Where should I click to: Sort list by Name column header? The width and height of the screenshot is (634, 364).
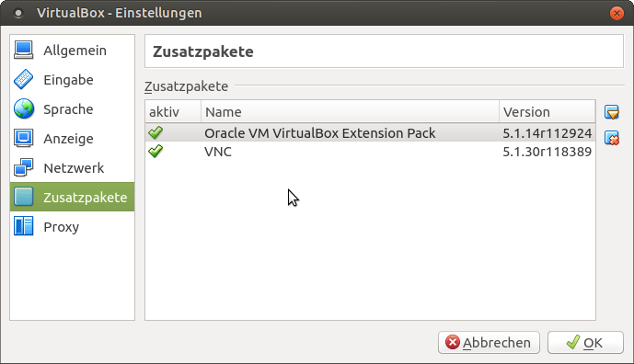point(351,111)
